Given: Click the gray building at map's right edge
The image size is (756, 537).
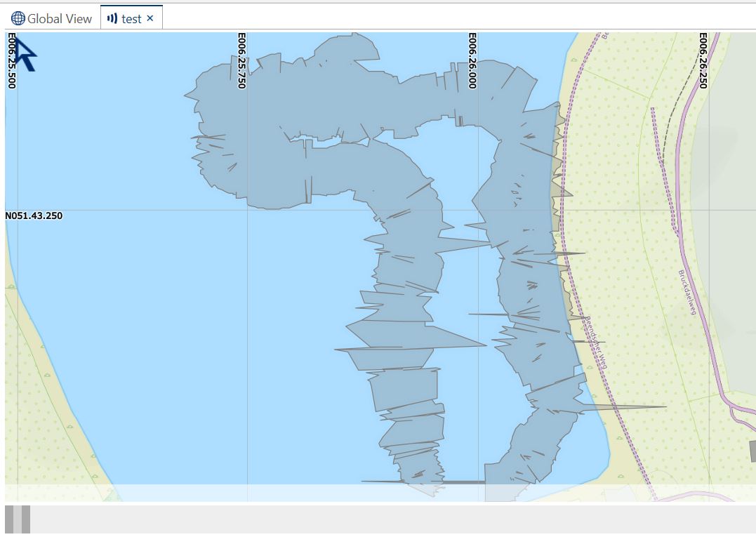Looking at the screenshot, I should (x=752, y=451).
